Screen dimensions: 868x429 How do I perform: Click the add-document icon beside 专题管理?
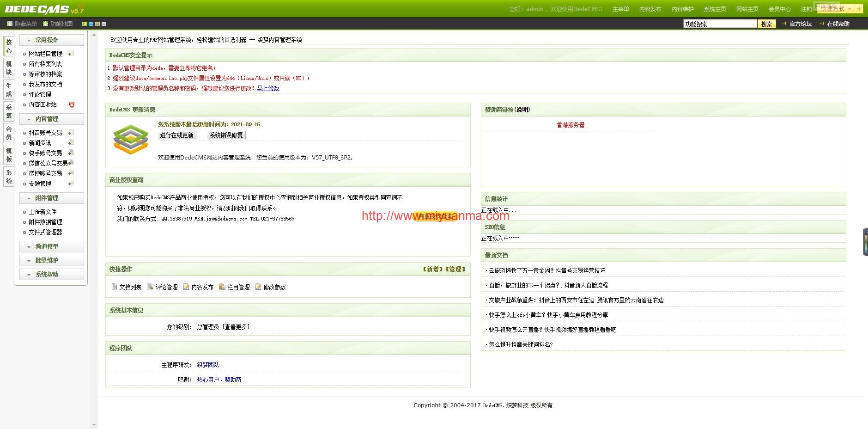click(71, 184)
